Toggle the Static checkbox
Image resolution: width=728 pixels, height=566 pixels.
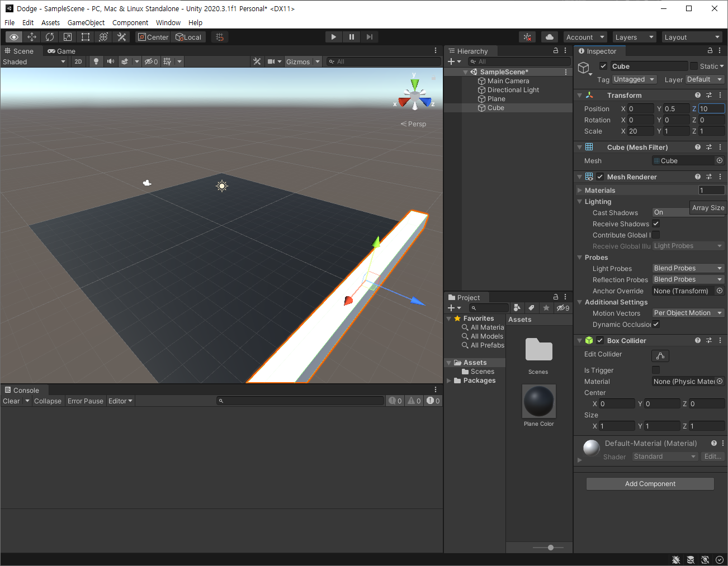694,66
